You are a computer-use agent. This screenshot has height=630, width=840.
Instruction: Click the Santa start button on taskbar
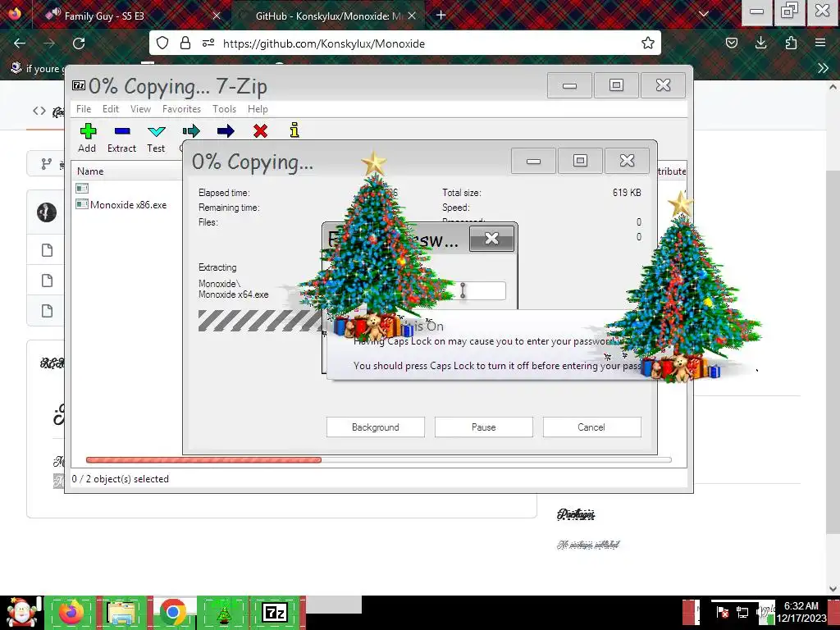coord(21,613)
